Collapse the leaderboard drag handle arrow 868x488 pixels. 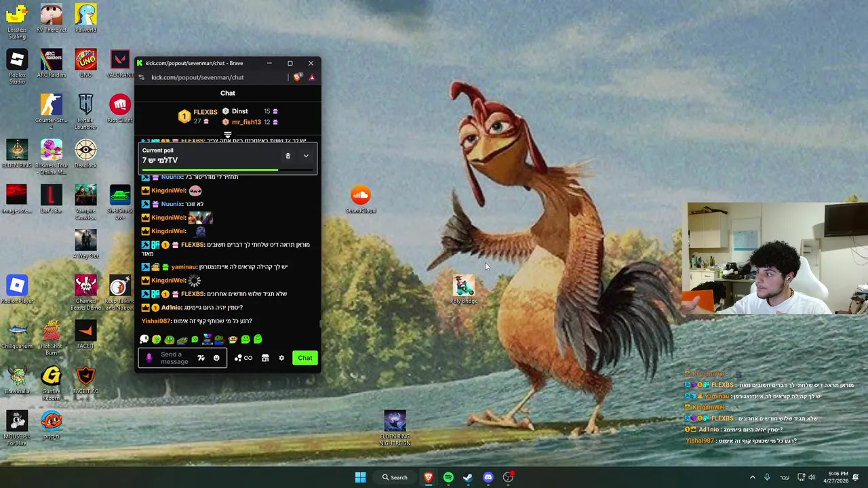228,136
